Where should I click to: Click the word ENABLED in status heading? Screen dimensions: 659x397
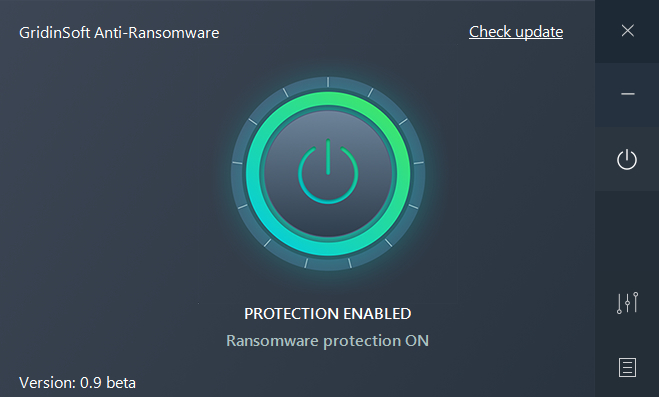tap(377, 314)
